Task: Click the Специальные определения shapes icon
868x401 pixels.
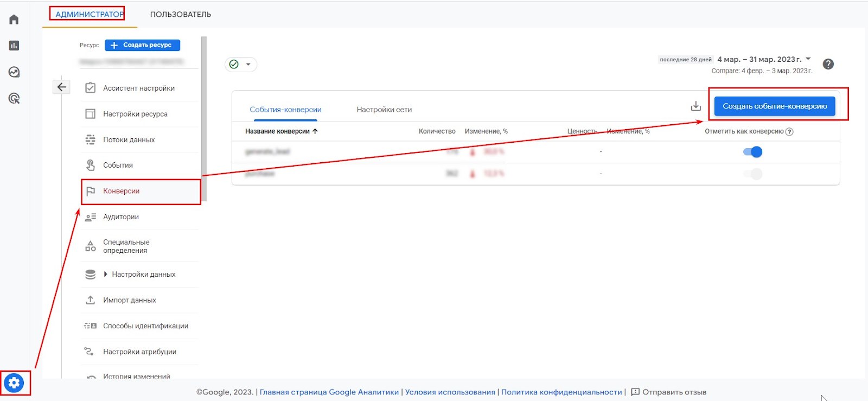Action: click(x=91, y=246)
